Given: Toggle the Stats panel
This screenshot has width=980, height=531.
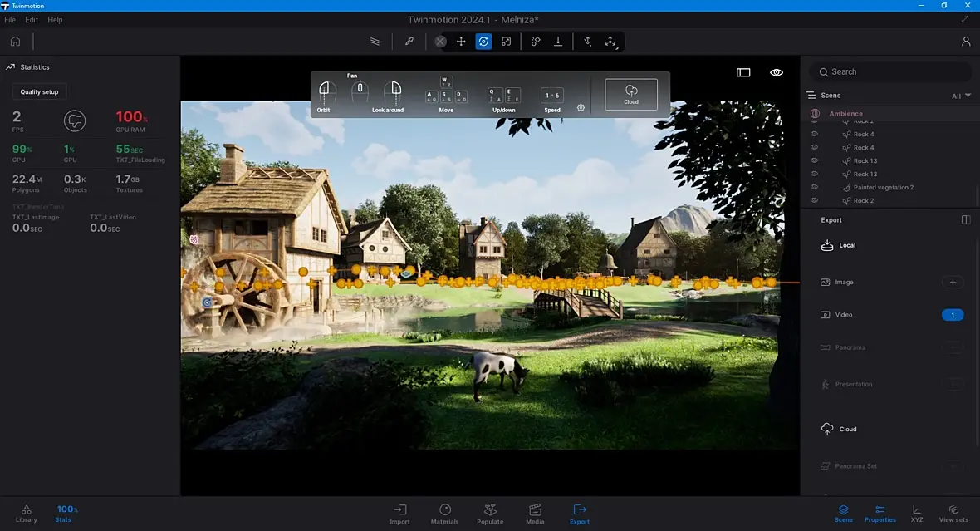Looking at the screenshot, I should click(x=65, y=514).
